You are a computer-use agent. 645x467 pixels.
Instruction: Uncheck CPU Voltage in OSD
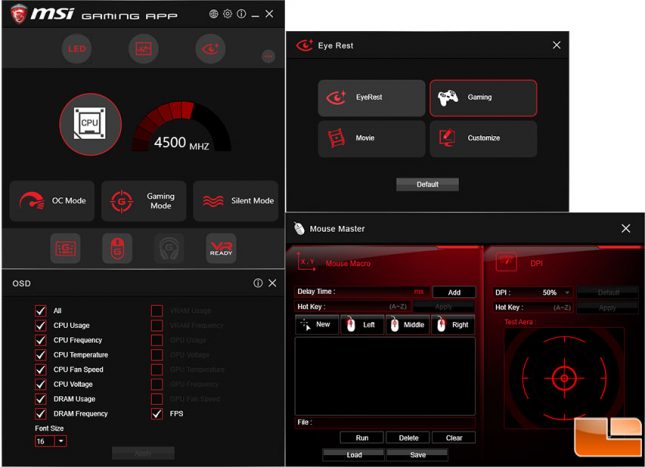coord(40,384)
